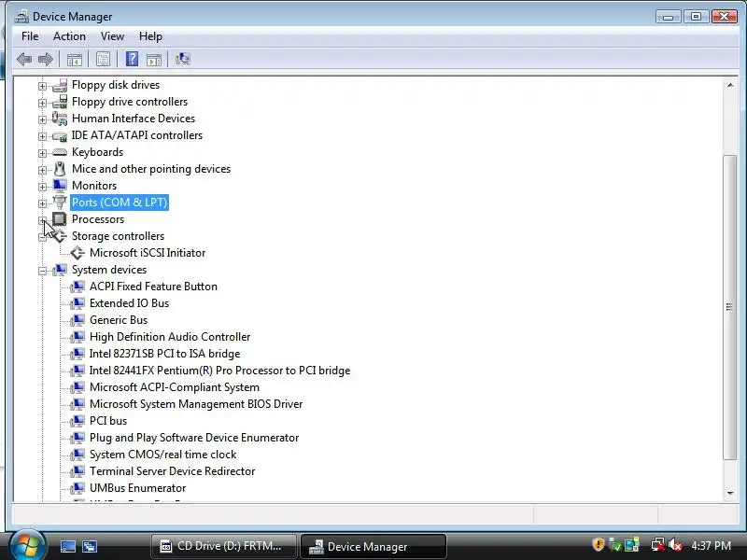747x560 pixels.
Task: Click the Keyboards category icon
Action: [60, 152]
